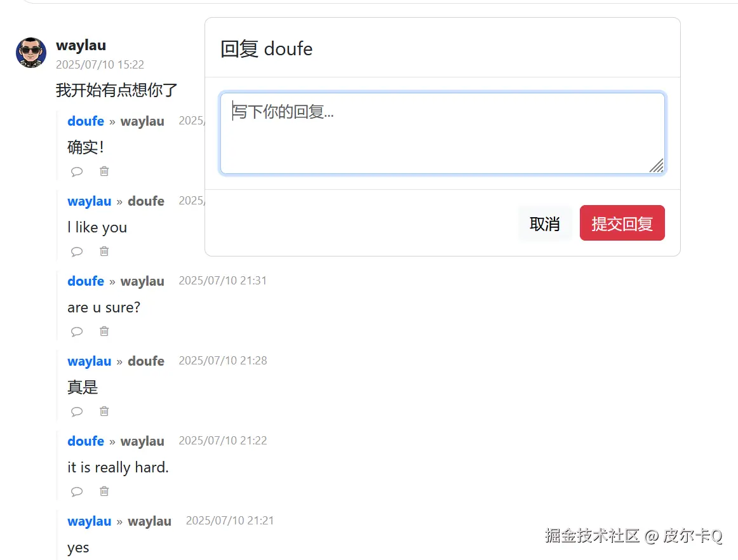Open waylau link in the "yes" reply
Image resolution: width=738 pixels, height=560 pixels.
[x=89, y=521]
